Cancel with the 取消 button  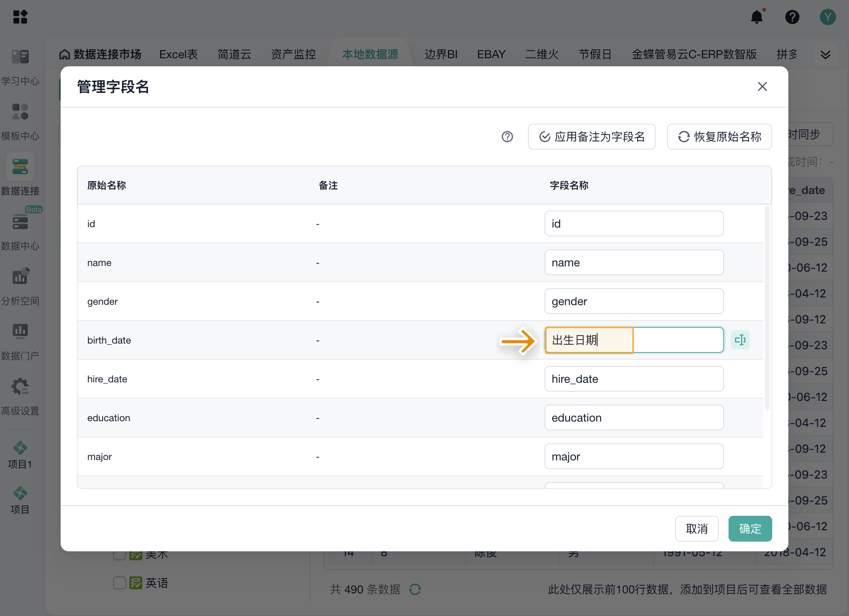point(697,529)
